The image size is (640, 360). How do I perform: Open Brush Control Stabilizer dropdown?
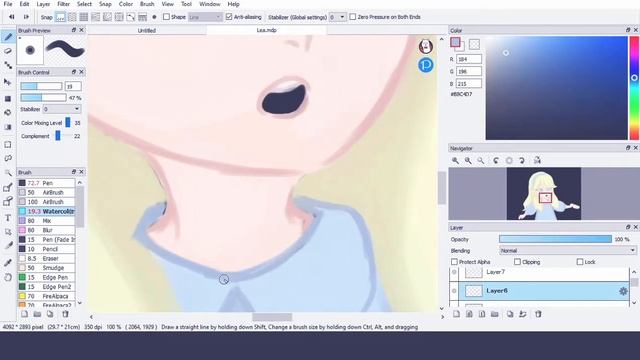click(x=61, y=109)
